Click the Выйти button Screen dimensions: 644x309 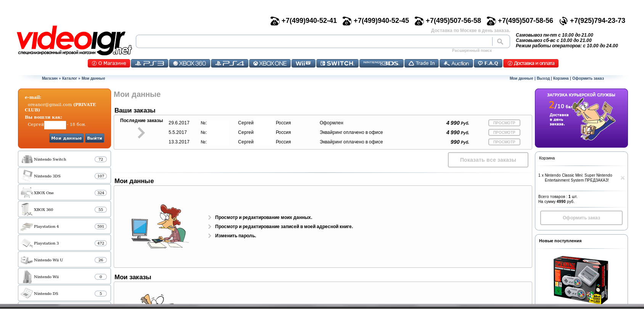click(x=95, y=138)
